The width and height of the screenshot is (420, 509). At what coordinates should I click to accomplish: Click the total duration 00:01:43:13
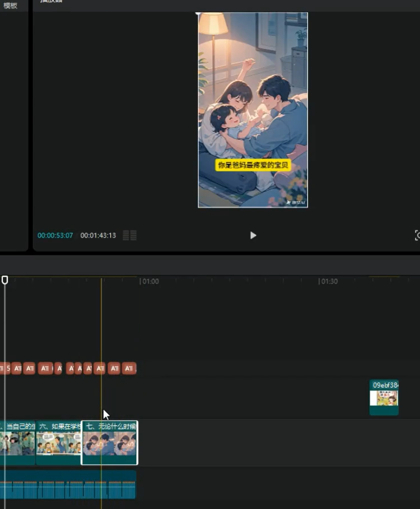click(x=98, y=235)
